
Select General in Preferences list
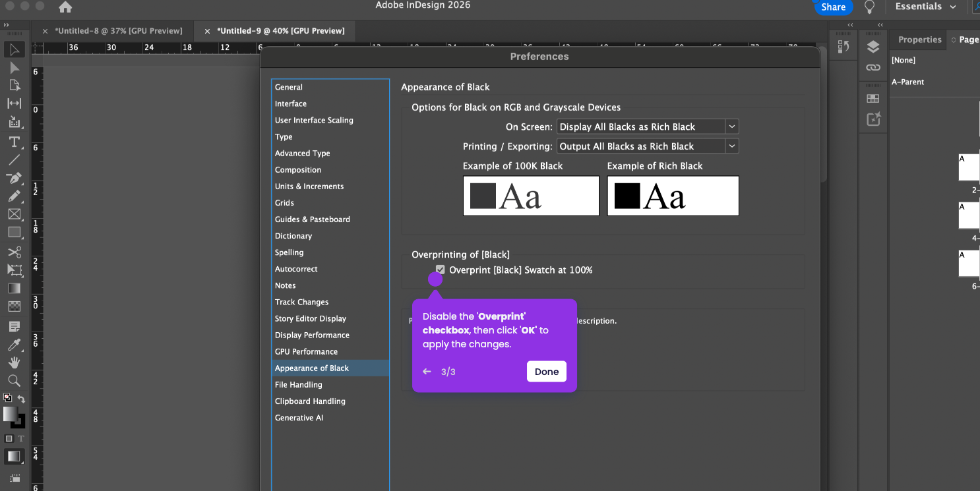tap(330, 87)
